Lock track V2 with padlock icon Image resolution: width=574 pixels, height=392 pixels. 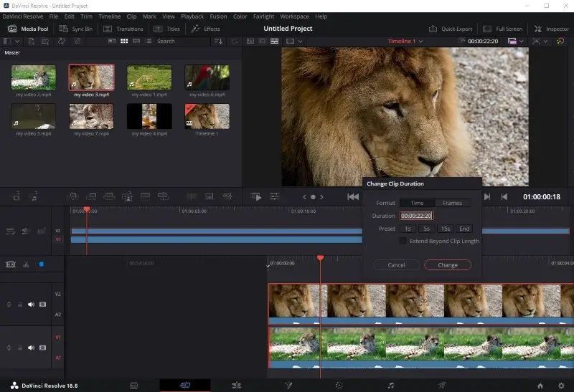pyautogui.click(x=20, y=305)
